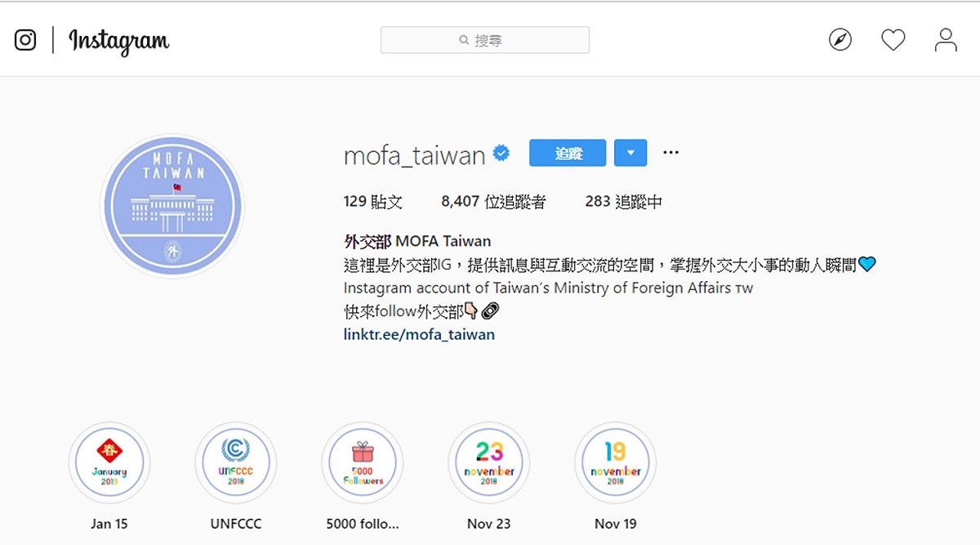Click the blue verified badge
Image resolution: width=980 pixels, height=545 pixels.
tap(501, 153)
